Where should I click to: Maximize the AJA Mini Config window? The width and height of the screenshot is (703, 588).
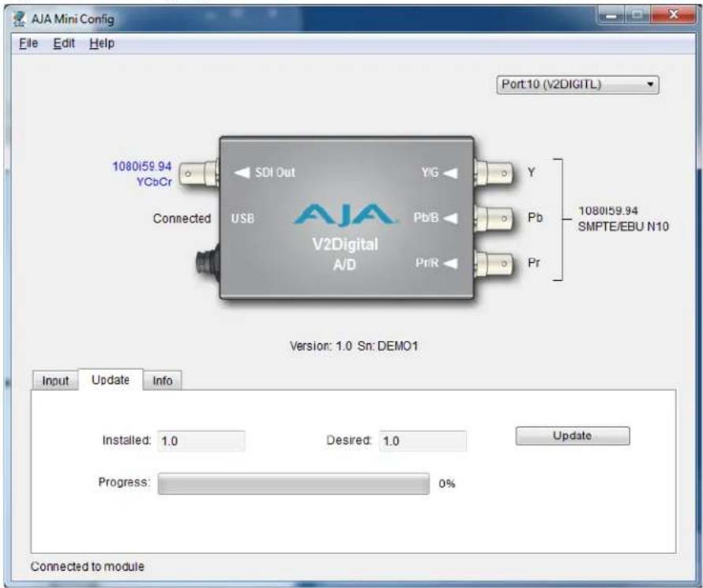[637, 15]
